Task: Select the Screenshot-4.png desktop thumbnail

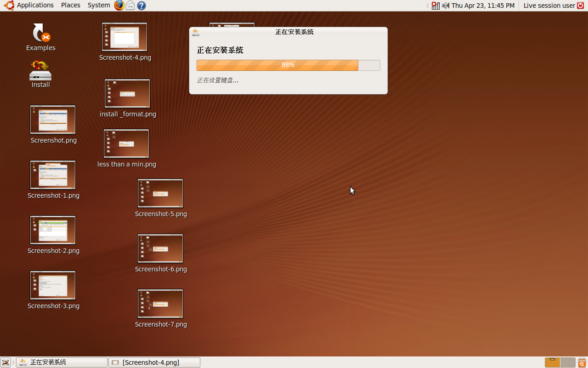Action: (124, 37)
